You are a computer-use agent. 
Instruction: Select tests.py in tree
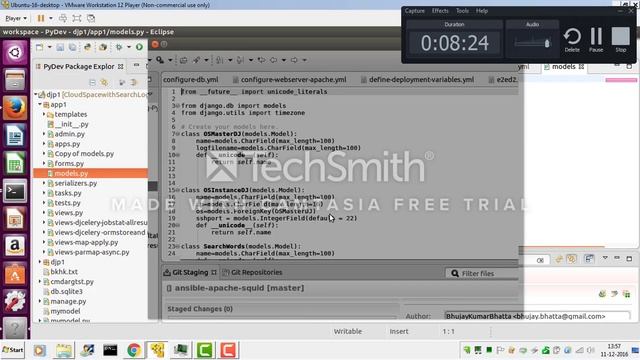pyautogui.click(x=67, y=202)
